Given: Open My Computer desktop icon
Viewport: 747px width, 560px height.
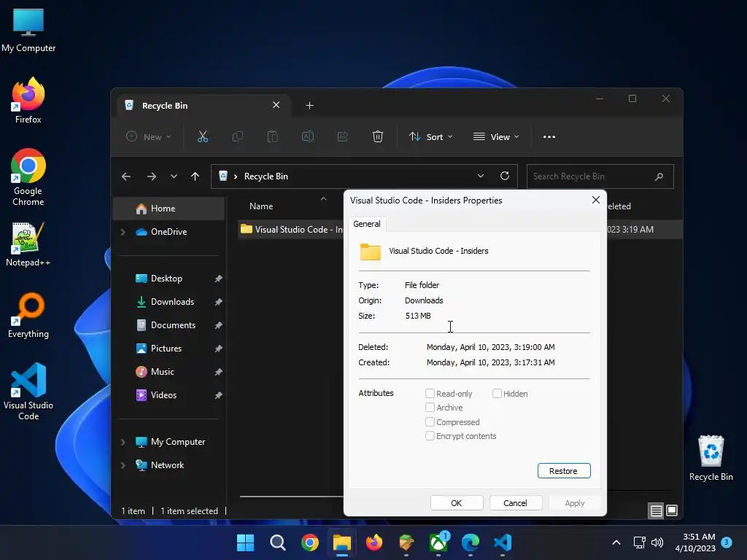Looking at the screenshot, I should coord(28,30).
